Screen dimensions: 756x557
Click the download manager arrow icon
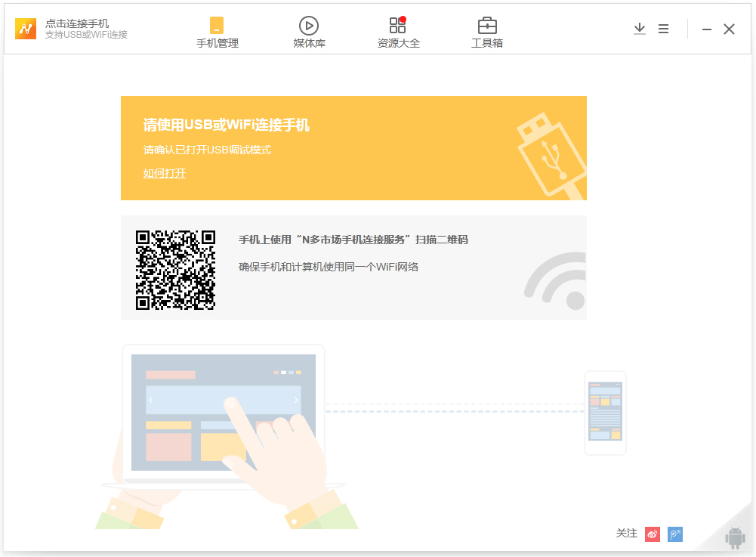pyautogui.click(x=639, y=29)
